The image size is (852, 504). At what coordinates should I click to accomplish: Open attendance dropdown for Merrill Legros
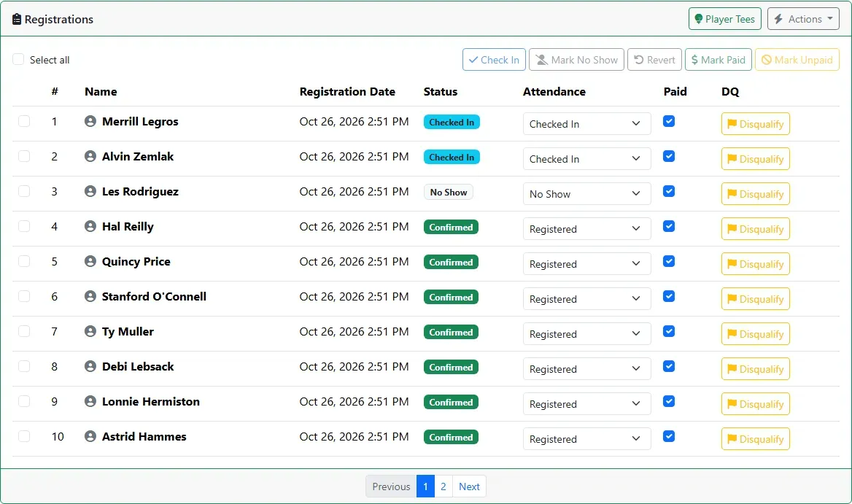pyautogui.click(x=586, y=124)
